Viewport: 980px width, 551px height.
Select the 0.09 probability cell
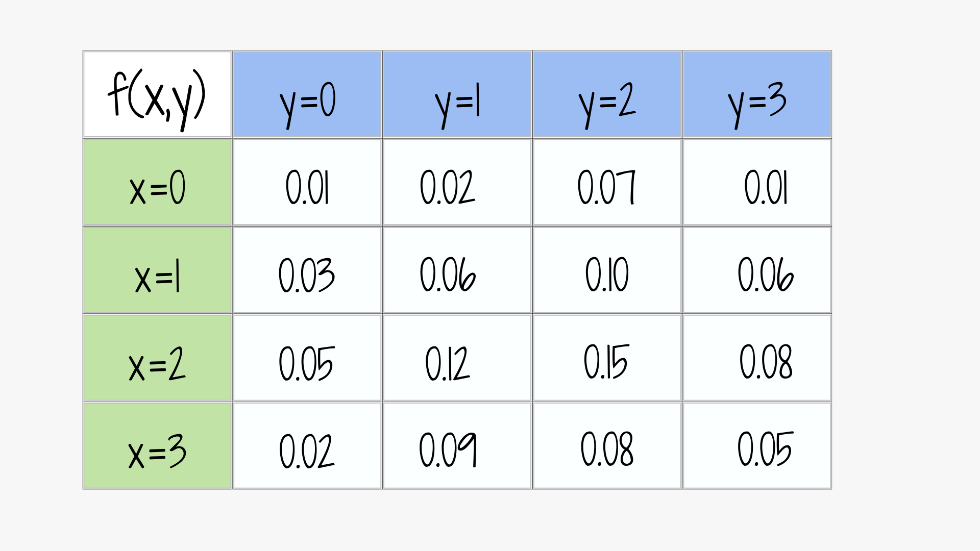pos(457,446)
